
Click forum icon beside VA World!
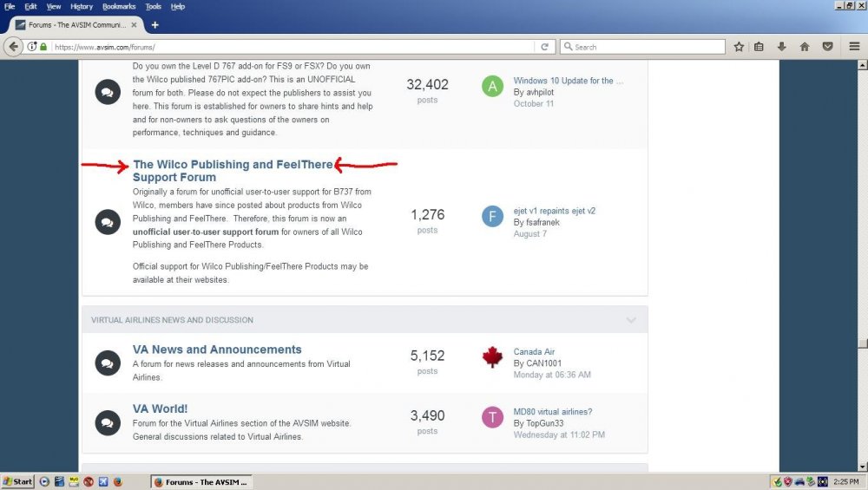click(x=108, y=423)
